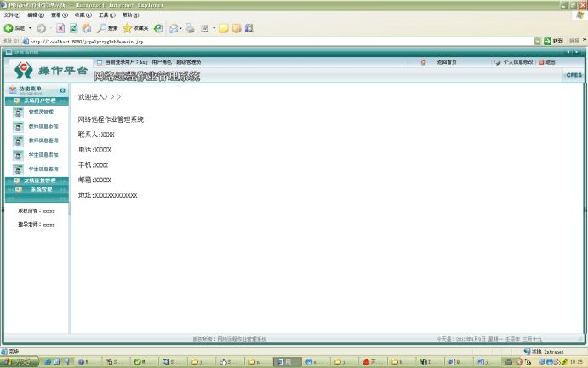
Task: Click the Windows Start button
Action: pyautogui.click(x=20, y=362)
